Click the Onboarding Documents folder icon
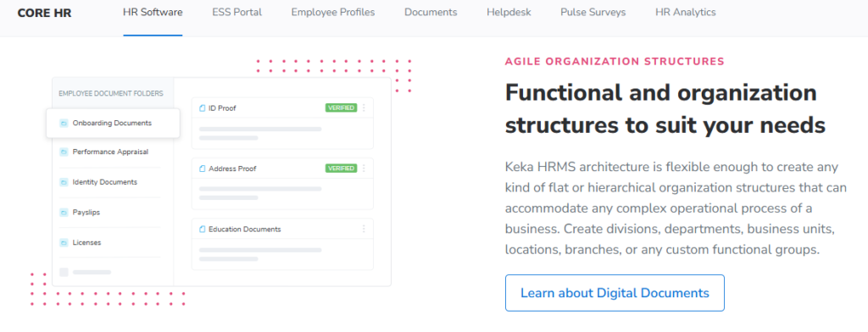Screen dimensions: 868x332 (x=64, y=124)
